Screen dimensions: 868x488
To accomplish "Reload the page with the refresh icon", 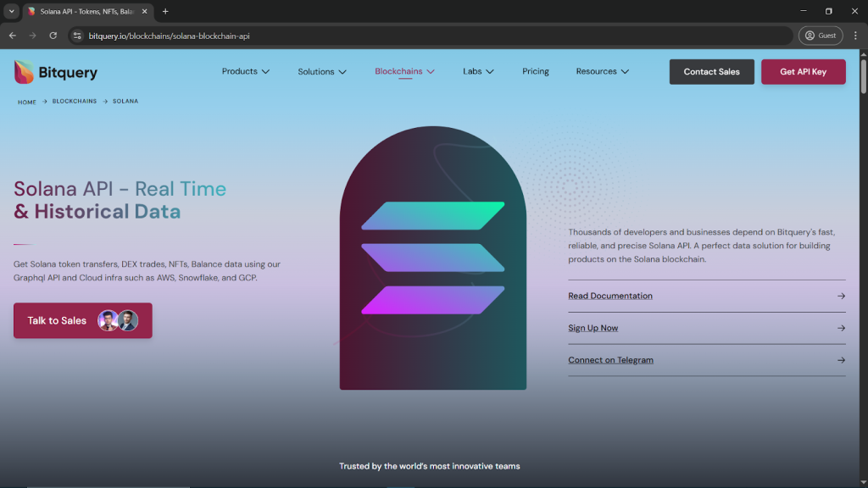I will point(53,36).
